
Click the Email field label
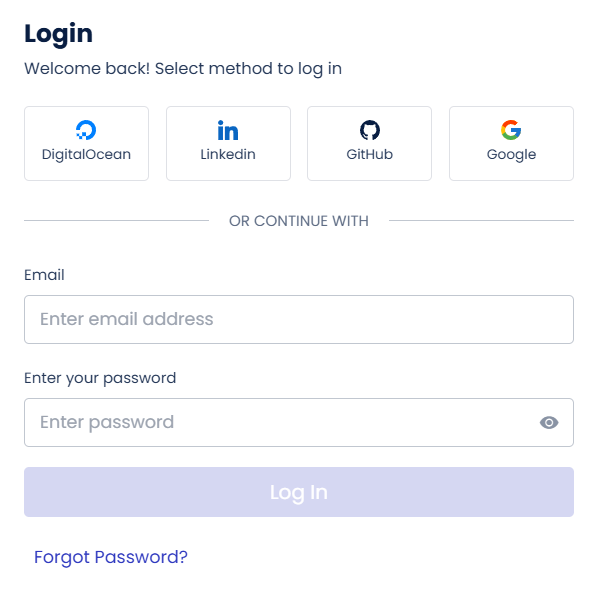[x=44, y=275]
